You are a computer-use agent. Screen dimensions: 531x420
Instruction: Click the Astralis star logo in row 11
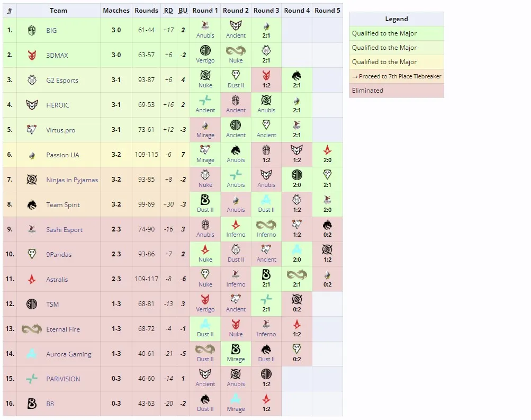click(31, 279)
